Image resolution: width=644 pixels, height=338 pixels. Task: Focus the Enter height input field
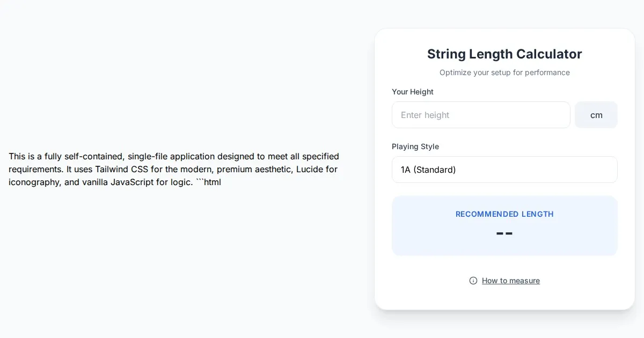coord(481,115)
